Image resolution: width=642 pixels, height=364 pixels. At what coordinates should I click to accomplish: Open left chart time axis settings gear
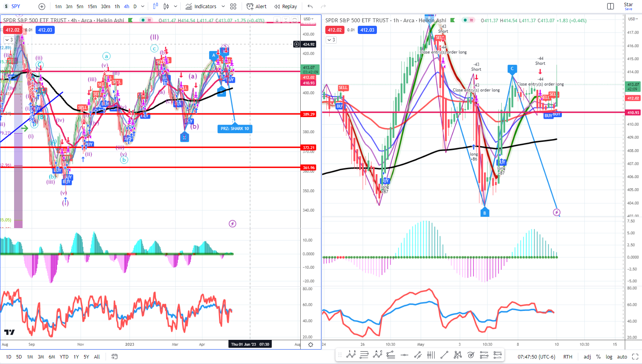pyautogui.click(x=311, y=344)
